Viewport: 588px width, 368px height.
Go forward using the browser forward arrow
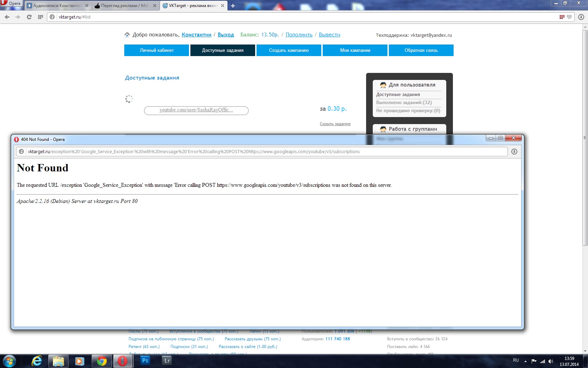pyautogui.click(x=18, y=17)
